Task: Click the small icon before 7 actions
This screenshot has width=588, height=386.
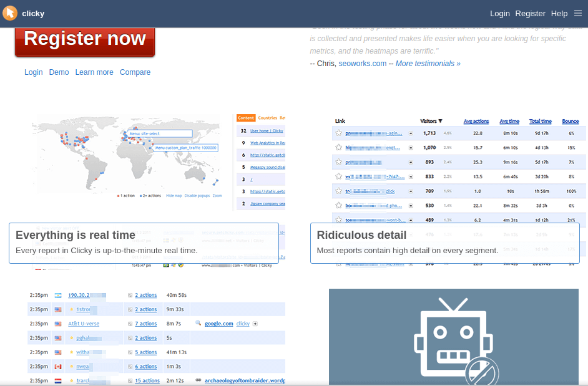Action: pos(130,324)
